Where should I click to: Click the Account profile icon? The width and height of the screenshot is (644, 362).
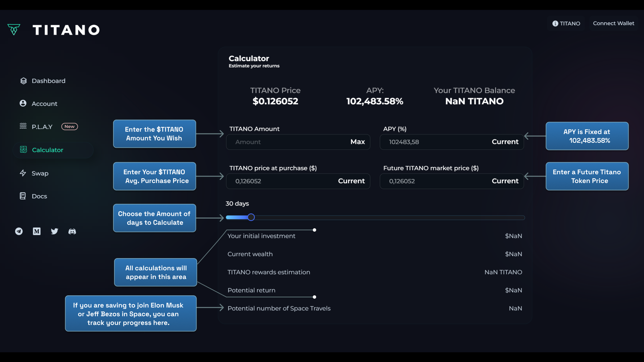[x=23, y=103]
